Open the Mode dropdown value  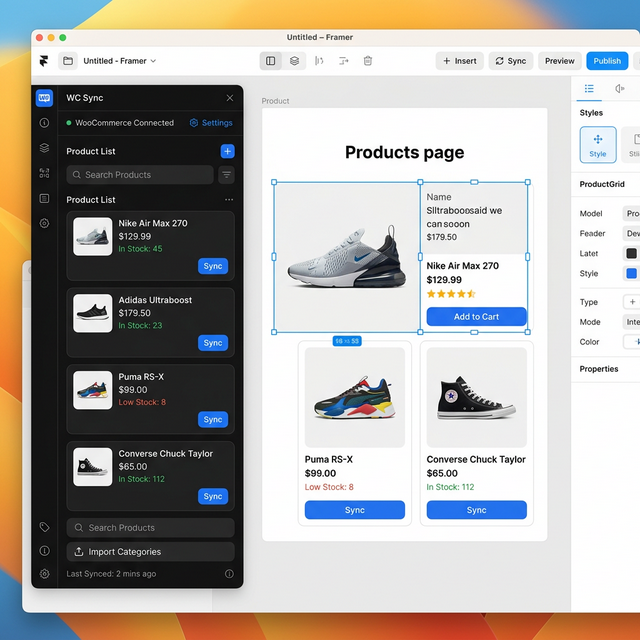click(x=631, y=322)
